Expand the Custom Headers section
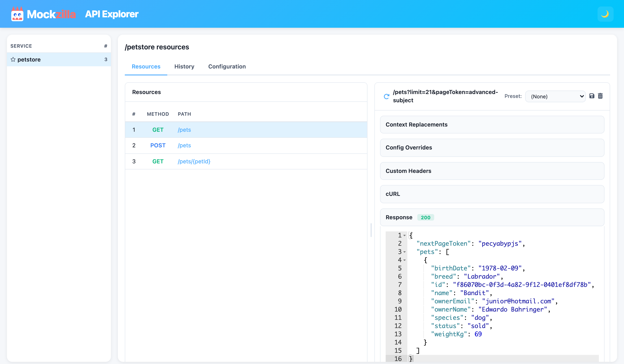The height and width of the screenshot is (364, 624). [x=492, y=171]
